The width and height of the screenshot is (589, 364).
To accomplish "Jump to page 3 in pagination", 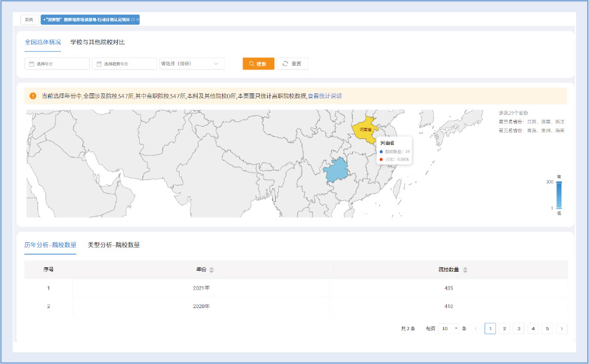I will tap(519, 328).
